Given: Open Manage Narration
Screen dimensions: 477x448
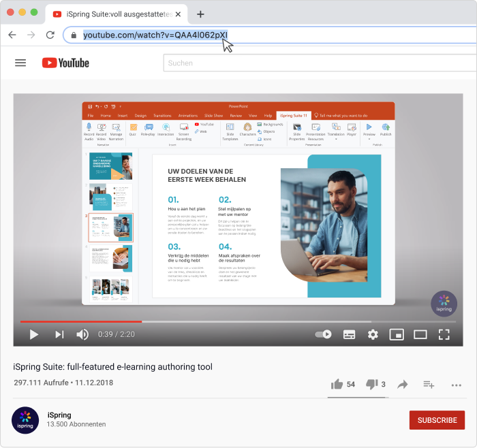Looking at the screenshot, I should click(116, 131).
